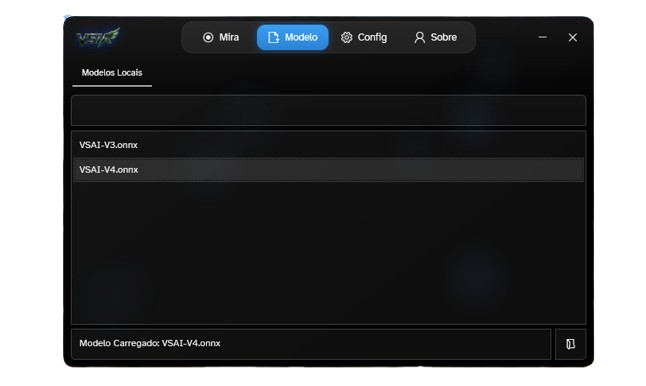
Task: Select the VSAI-V3.onnx model
Action: [328, 145]
